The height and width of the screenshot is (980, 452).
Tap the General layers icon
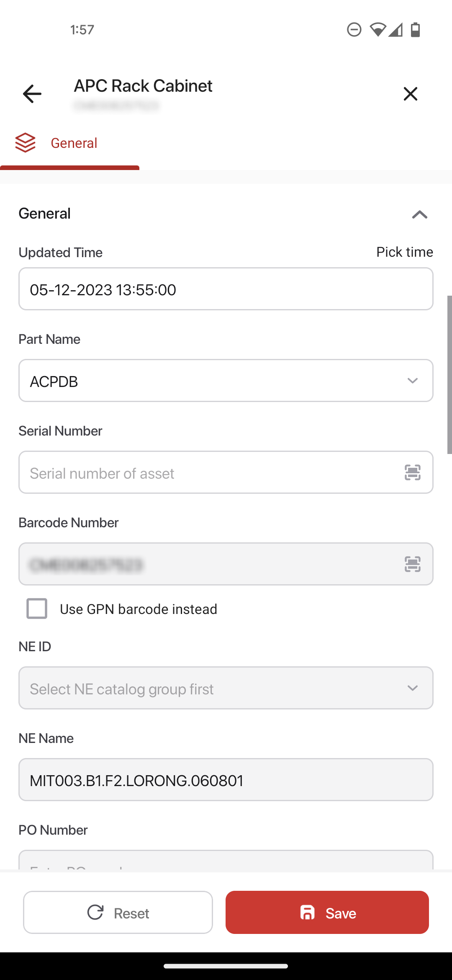coord(26,143)
